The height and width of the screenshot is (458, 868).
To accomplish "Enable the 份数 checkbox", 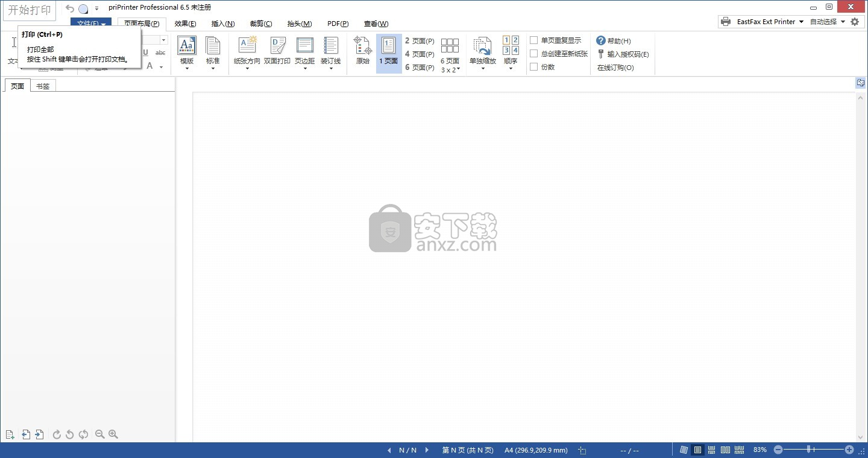I will (x=533, y=67).
